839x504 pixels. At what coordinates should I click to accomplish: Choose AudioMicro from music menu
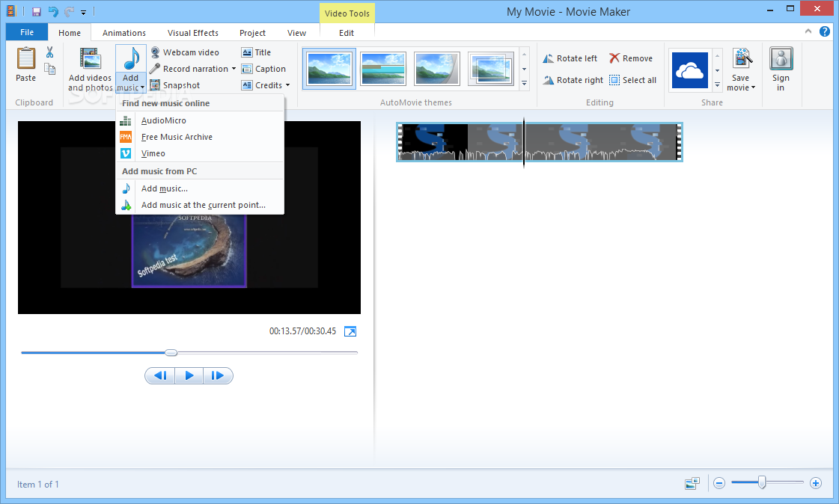coord(200,121)
